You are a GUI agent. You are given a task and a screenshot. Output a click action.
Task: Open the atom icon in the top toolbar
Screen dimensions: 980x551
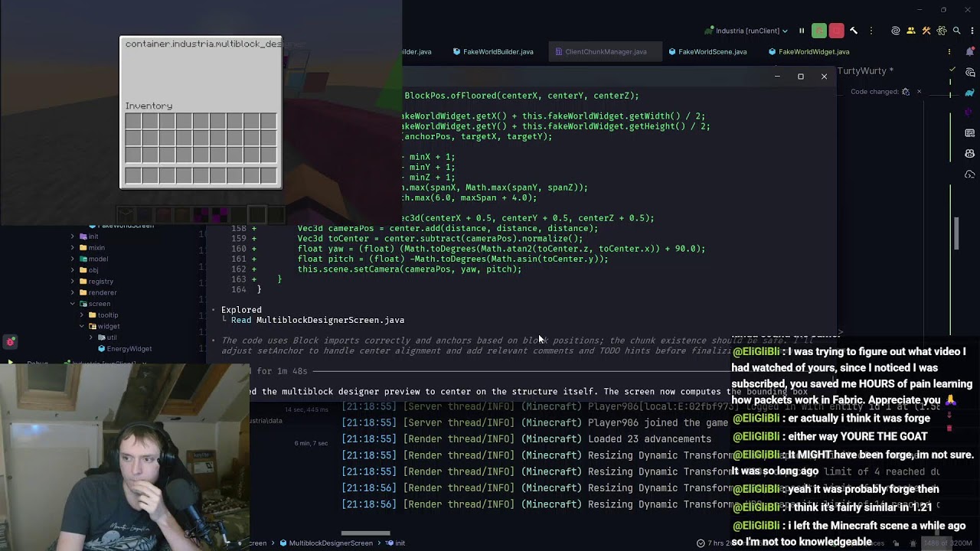click(942, 31)
